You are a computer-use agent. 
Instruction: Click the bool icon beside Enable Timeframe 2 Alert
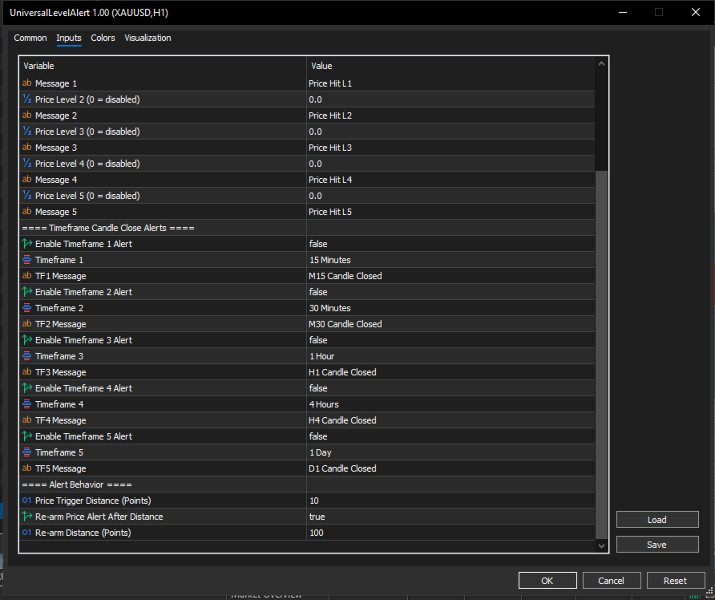pyautogui.click(x=27, y=292)
